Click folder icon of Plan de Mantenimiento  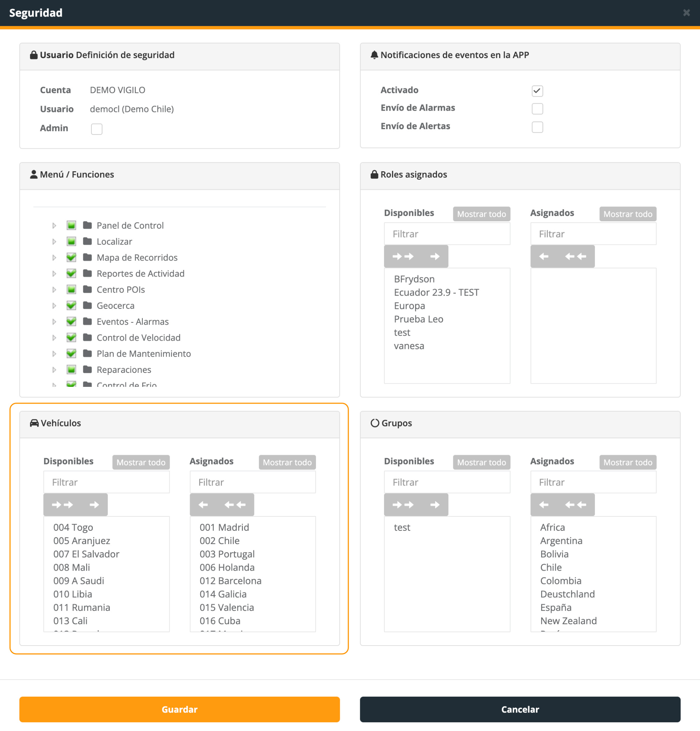coord(87,353)
